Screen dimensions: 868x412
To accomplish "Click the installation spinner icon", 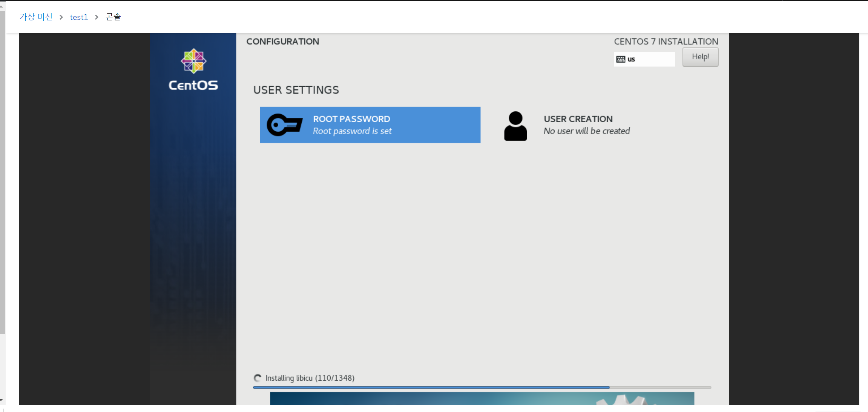I will 258,378.
